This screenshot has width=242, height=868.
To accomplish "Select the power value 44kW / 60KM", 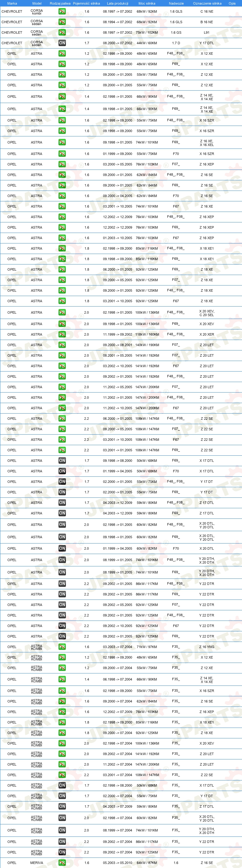I will pos(147,43).
